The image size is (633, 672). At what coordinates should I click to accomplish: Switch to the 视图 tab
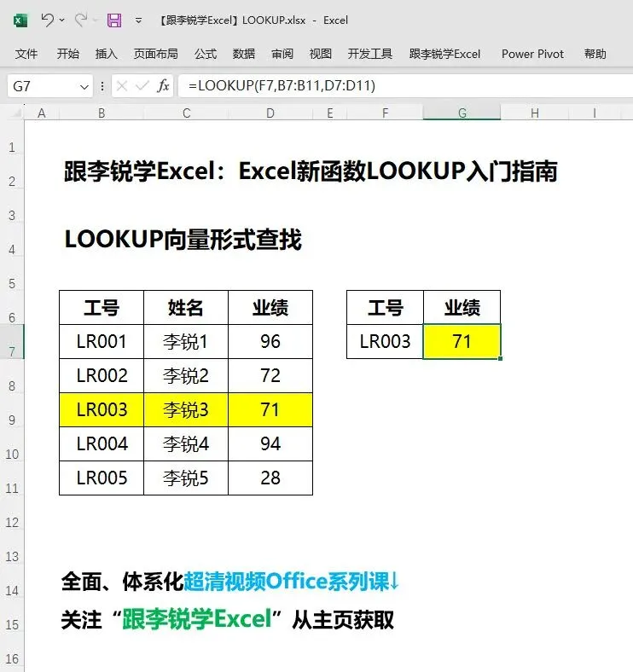(x=321, y=54)
